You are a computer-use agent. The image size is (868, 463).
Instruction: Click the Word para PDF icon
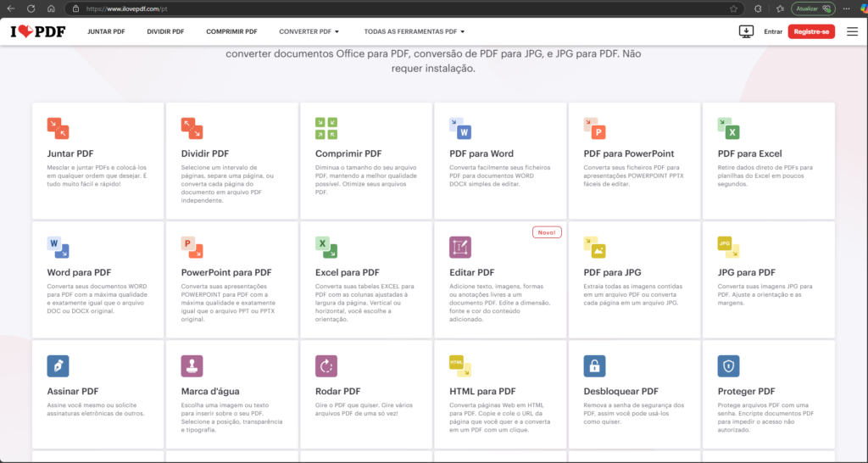(x=58, y=247)
